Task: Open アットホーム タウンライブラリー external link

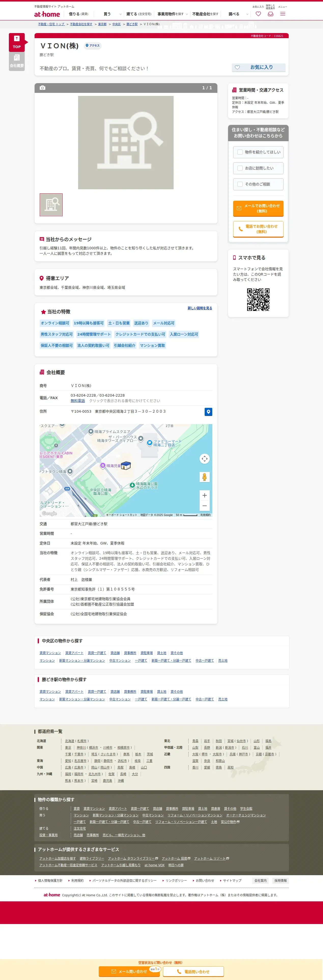Action: [x=133, y=858]
